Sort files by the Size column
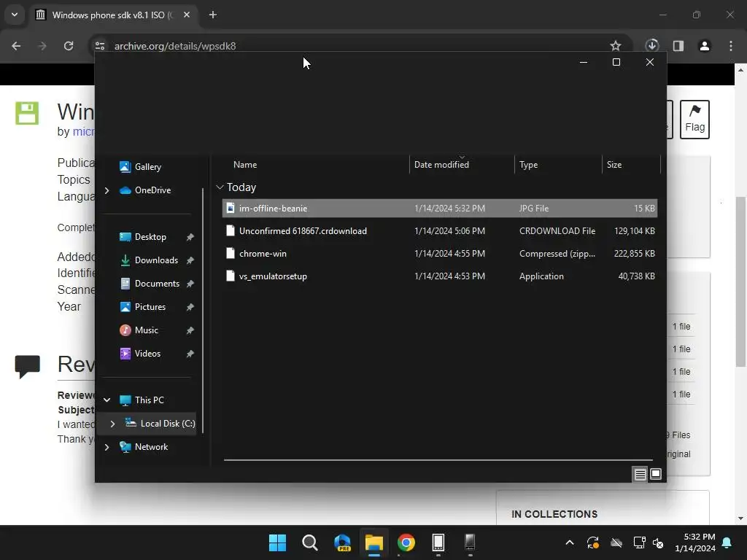This screenshot has width=747, height=560. tap(614, 165)
